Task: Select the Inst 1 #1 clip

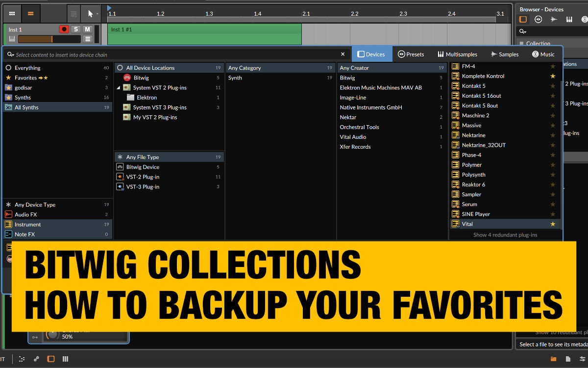Action: tap(204, 34)
